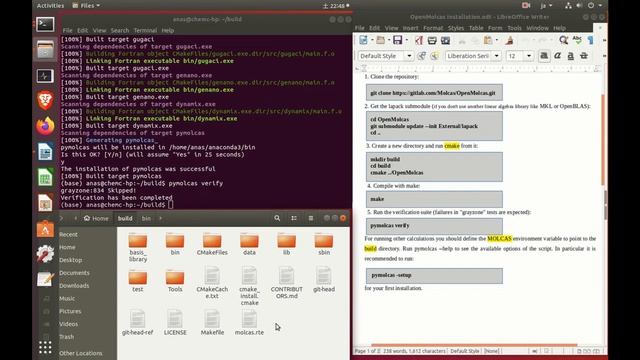The image size is (640, 360).
Task: Click the bin path button in Files
Action: click(x=146, y=218)
